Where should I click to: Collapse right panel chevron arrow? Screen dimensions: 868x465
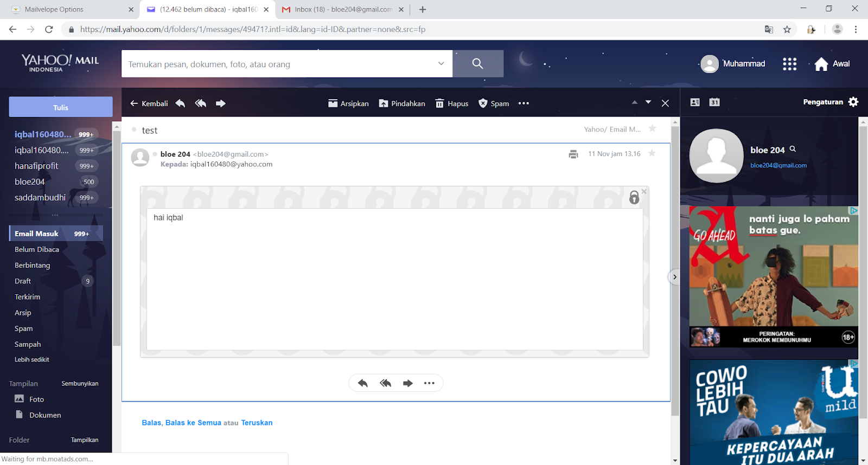(674, 277)
